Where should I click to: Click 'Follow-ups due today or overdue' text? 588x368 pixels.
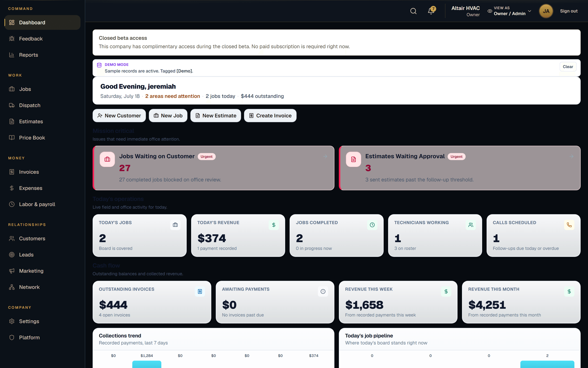526,248
